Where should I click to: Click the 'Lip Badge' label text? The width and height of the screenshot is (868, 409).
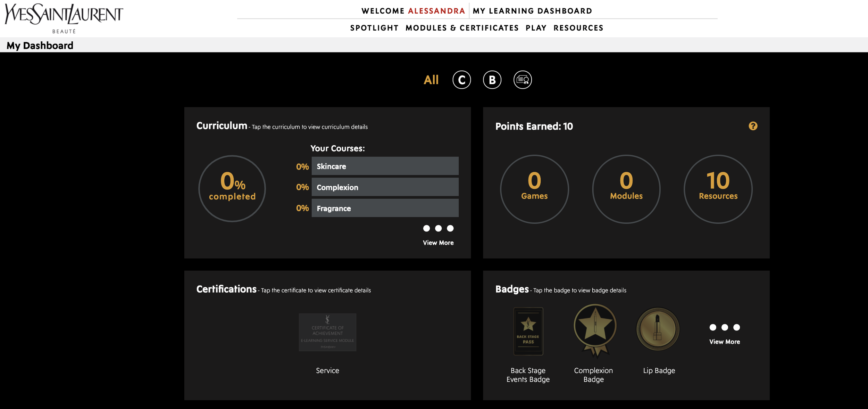pos(659,370)
